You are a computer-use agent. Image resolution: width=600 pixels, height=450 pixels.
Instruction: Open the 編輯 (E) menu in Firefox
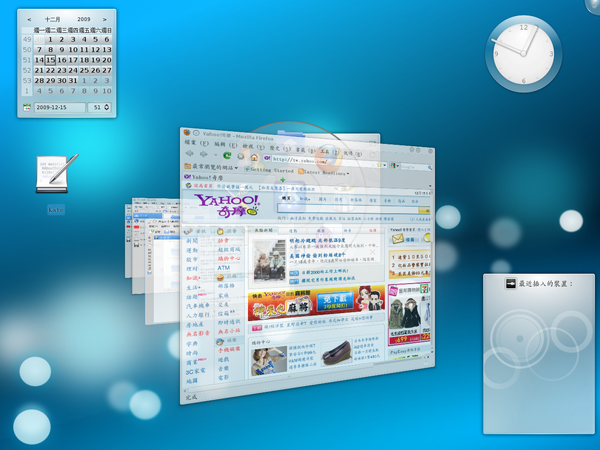[x=226, y=144]
